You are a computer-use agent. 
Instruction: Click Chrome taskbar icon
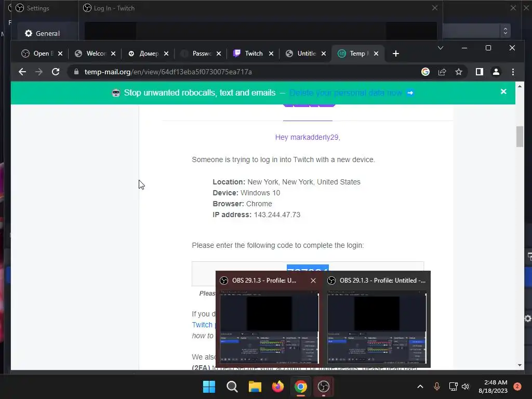[x=301, y=387]
